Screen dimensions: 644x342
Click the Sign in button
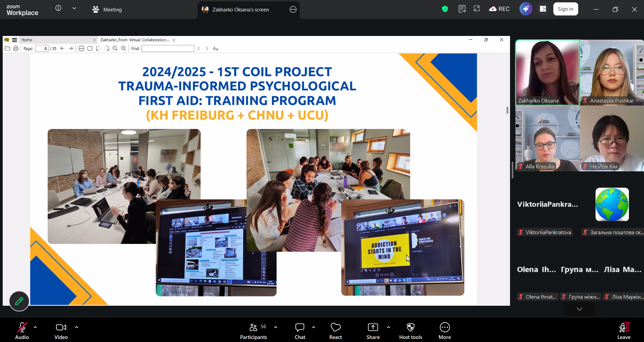click(565, 9)
